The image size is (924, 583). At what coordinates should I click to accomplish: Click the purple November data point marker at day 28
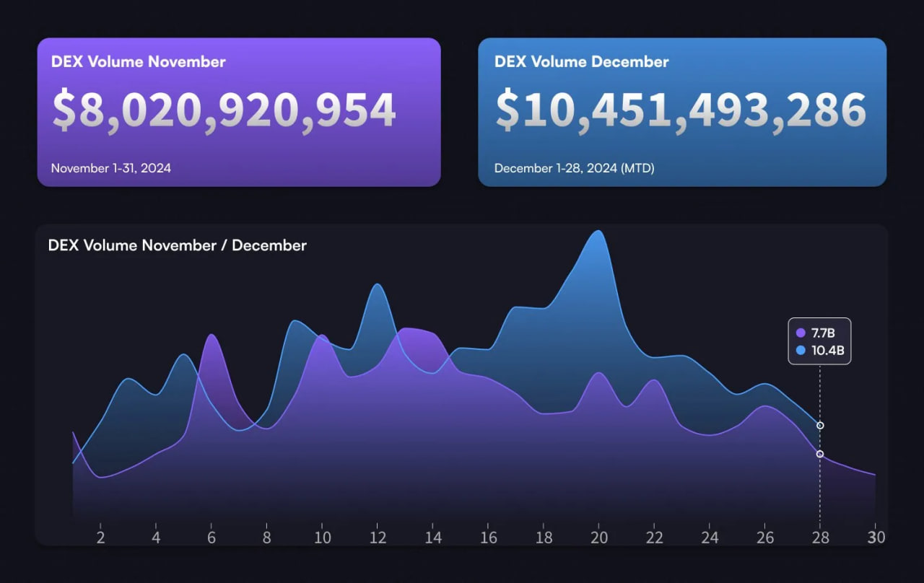(x=820, y=454)
